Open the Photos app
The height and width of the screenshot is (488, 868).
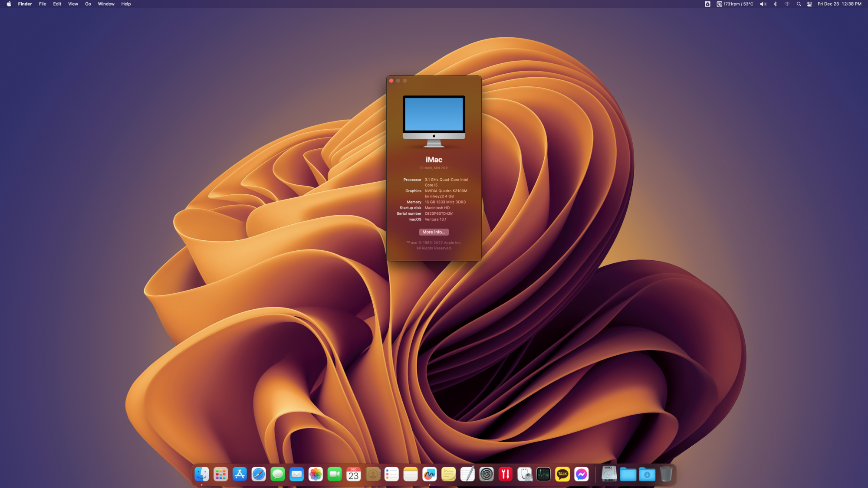(x=316, y=474)
